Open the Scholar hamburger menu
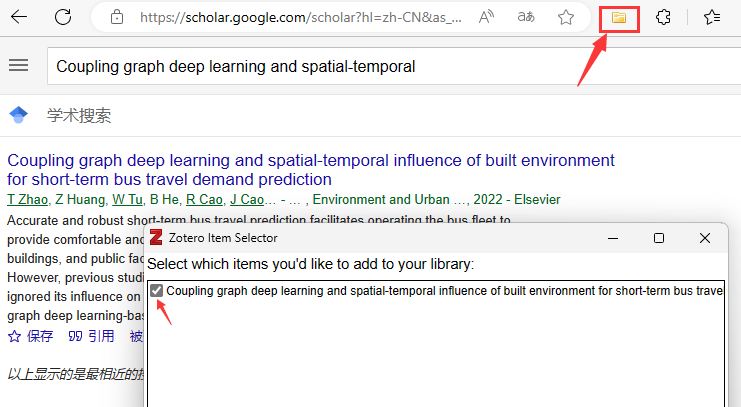This screenshot has height=407, width=741. click(18, 65)
